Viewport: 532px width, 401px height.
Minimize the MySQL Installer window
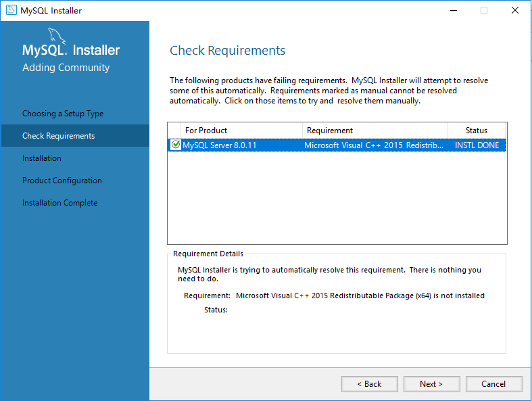pos(454,10)
